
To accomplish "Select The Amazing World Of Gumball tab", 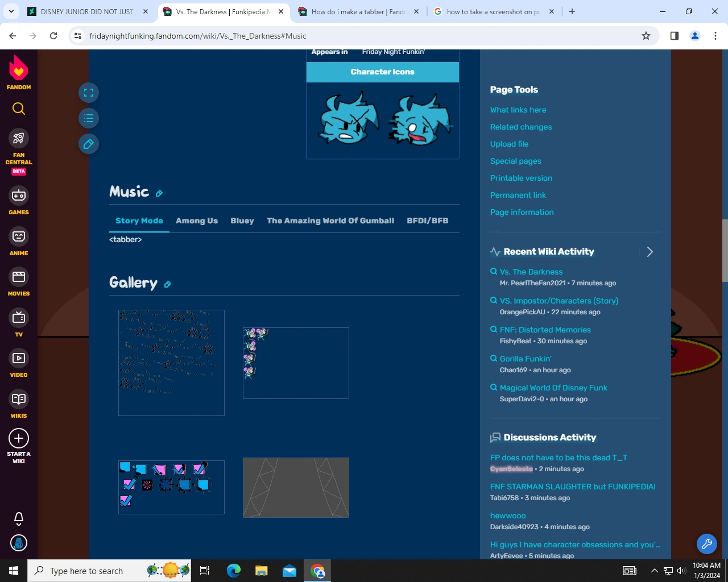I will [x=330, y=221].
